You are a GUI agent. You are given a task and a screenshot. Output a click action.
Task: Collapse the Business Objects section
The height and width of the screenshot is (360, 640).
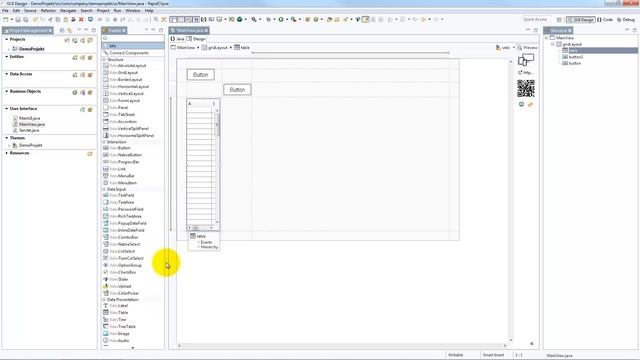tap(7, 91)
